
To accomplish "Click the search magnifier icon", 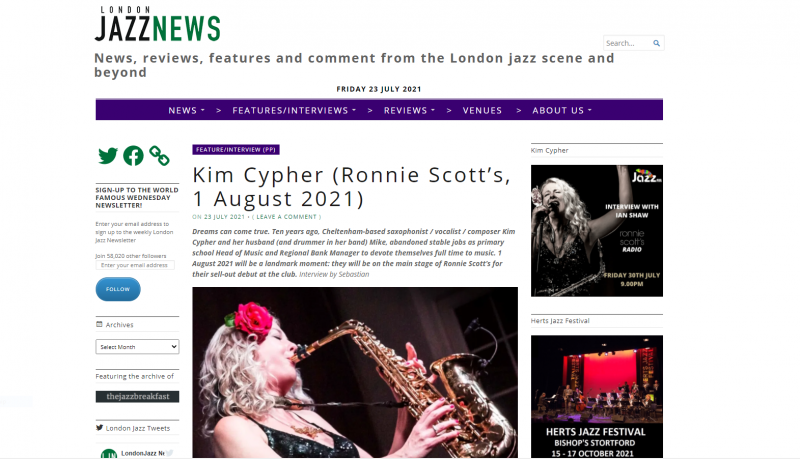I will click(x=657, y=43).
